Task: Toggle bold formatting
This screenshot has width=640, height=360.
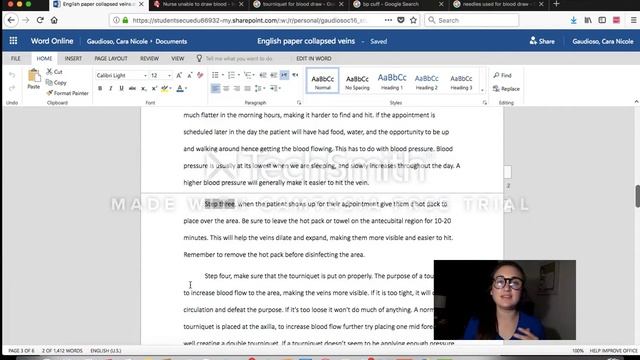Action: pyautogui.click(x=100, y=88)
